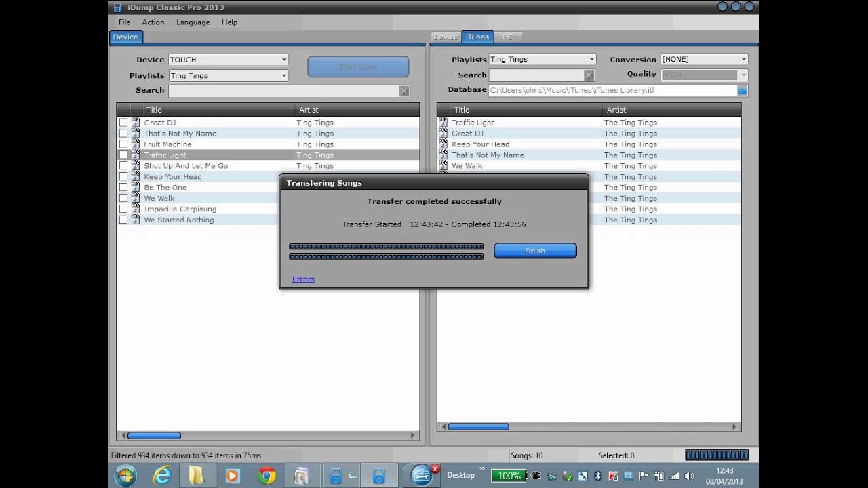Switch to the right pane Device tab
Image resolution: width=868 pixels, height=488 pixels.
click(x=446, y=37)
